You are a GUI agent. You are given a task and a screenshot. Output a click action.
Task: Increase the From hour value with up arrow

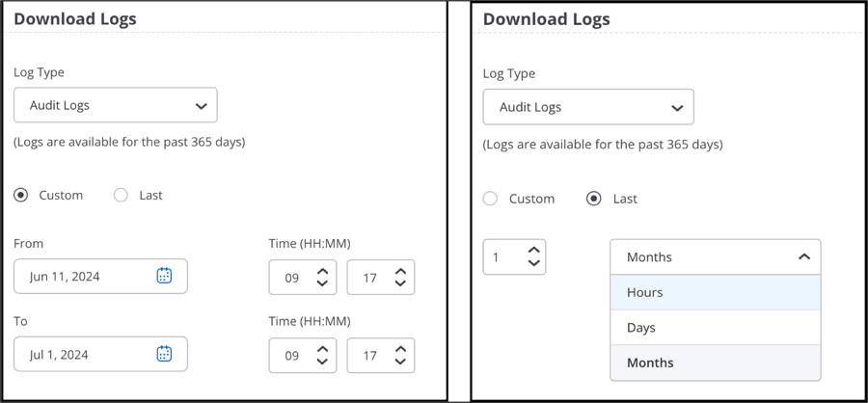point(321,271)
